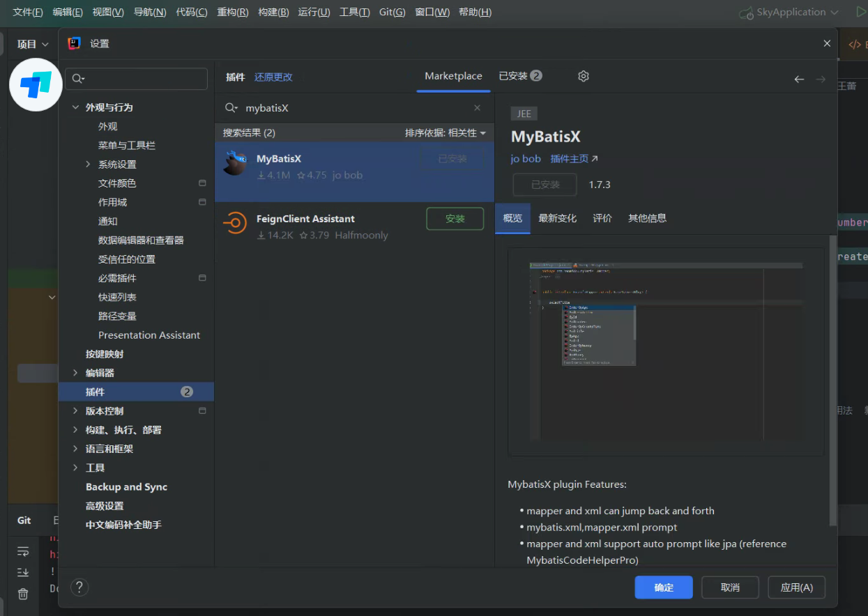Open the 其他信息 tab
The image size is (868, 616).
(647, 218)
